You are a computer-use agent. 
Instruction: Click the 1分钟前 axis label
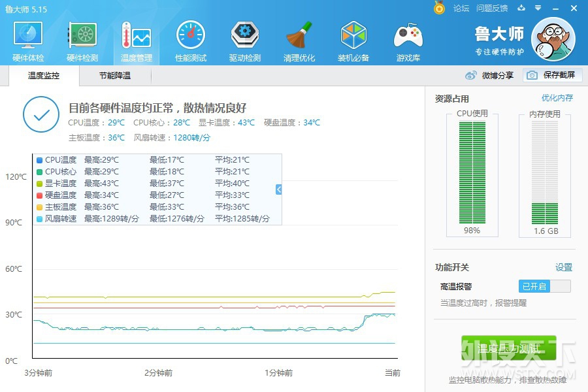coord(278,373)
